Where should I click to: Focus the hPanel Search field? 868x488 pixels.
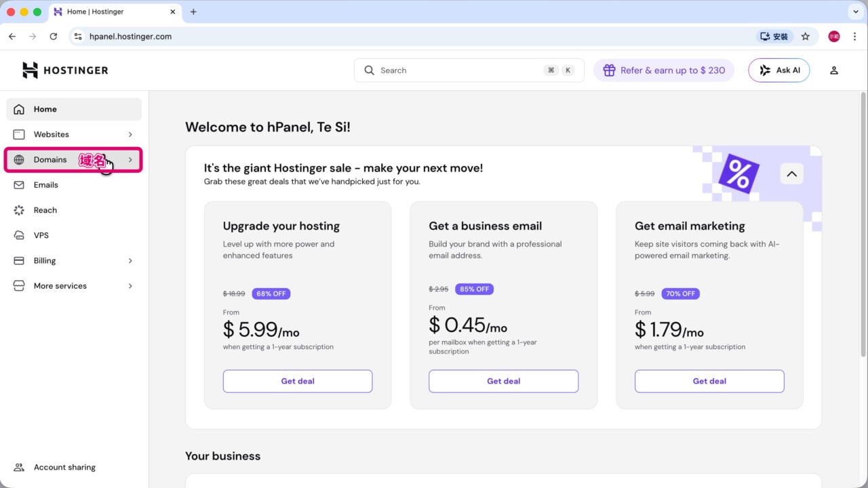[x=469, y=70]
